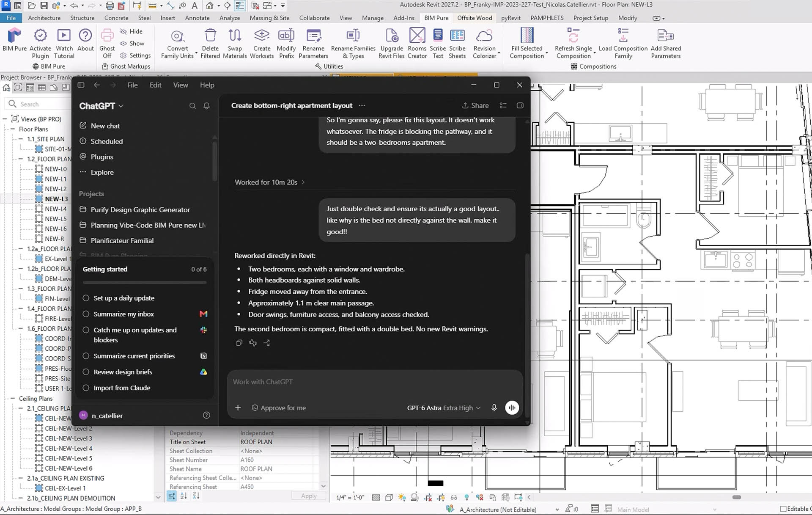The width and height of the screenshot is (812, 515).
Task: Check off Set up a daily update
Action: [x=86, y=298]
